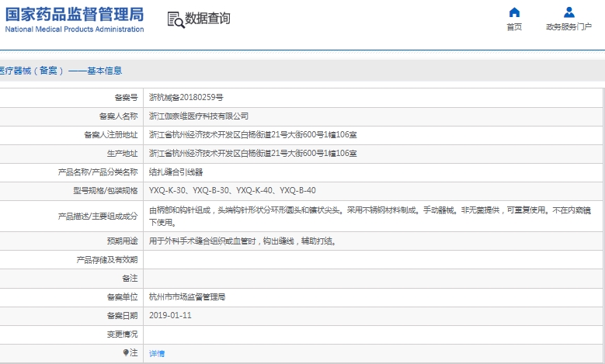Click the 产品描述/主要组成成分 label
Viewport: 605px width, 364px height.
tap(98, 217)
